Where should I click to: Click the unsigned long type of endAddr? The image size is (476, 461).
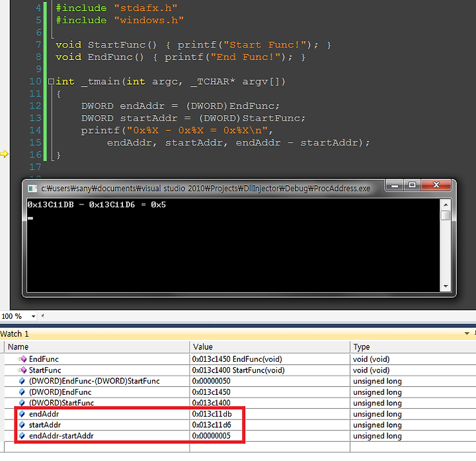377,413
